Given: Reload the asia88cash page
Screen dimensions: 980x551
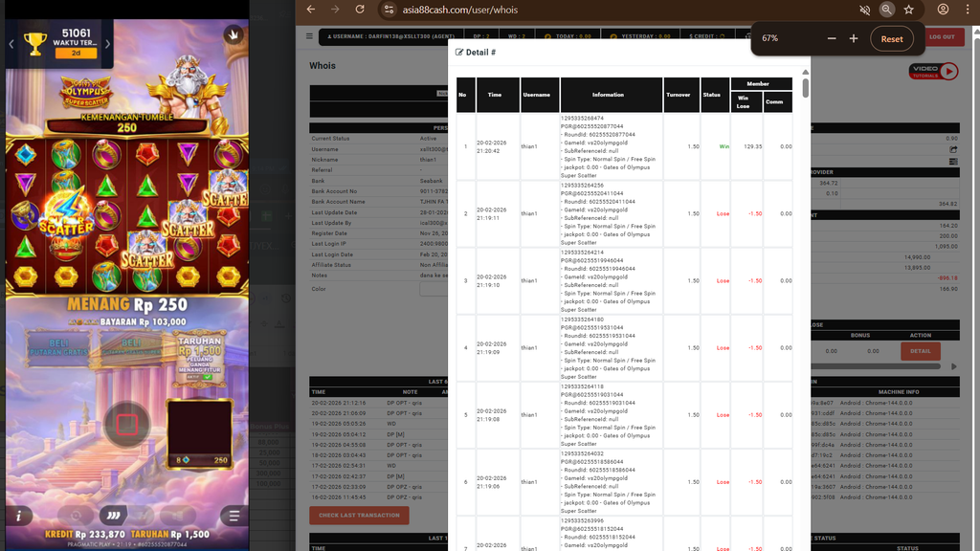Looking at the screenshot, I should pos(360,10).
